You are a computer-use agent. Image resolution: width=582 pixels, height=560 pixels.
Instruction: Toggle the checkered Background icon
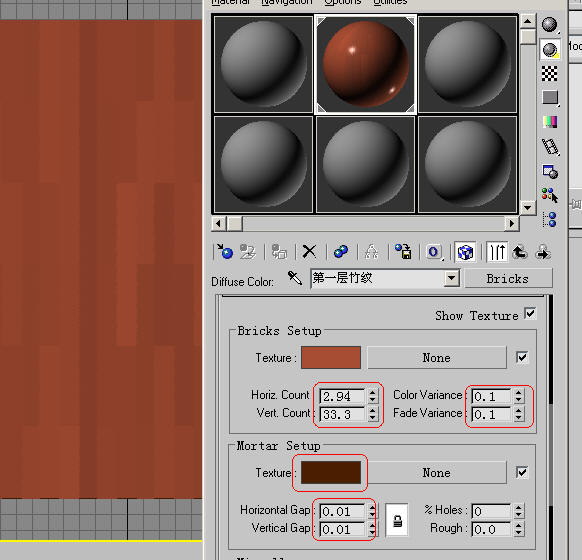coord(549,73)
